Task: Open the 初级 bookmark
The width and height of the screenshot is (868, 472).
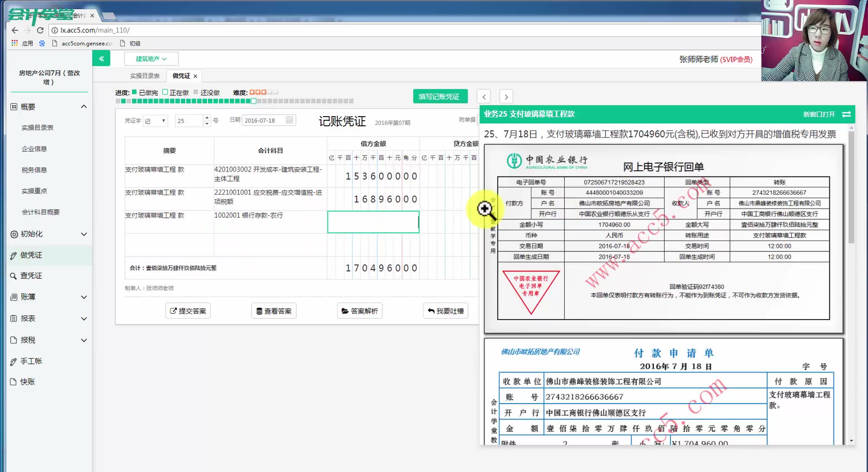Action: [x=130, y=44]
